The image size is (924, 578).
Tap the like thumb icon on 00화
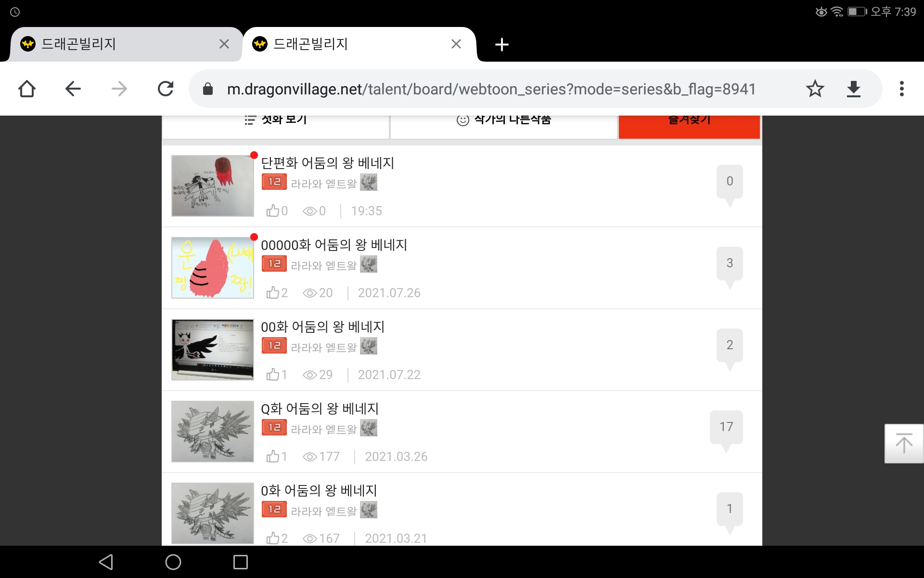pyautogui.click(x=273, y=374)
